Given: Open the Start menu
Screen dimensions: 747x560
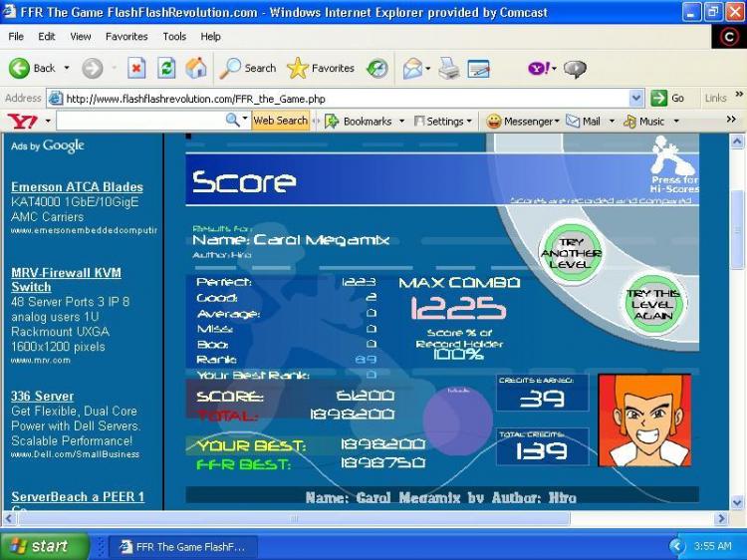Looking at the screenshot, I should pos(44,546).
